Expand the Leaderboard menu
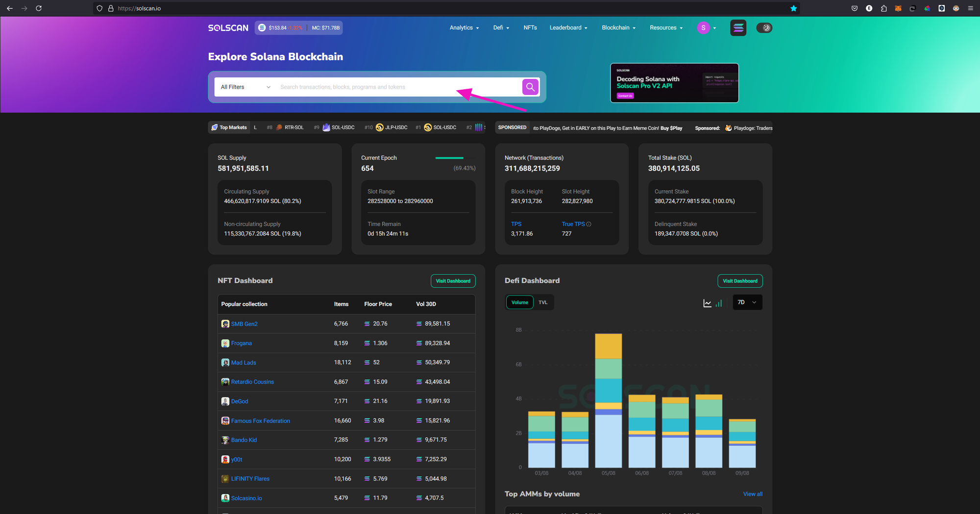Viewport: 980px width, 514px height. (x=568, y=28)
